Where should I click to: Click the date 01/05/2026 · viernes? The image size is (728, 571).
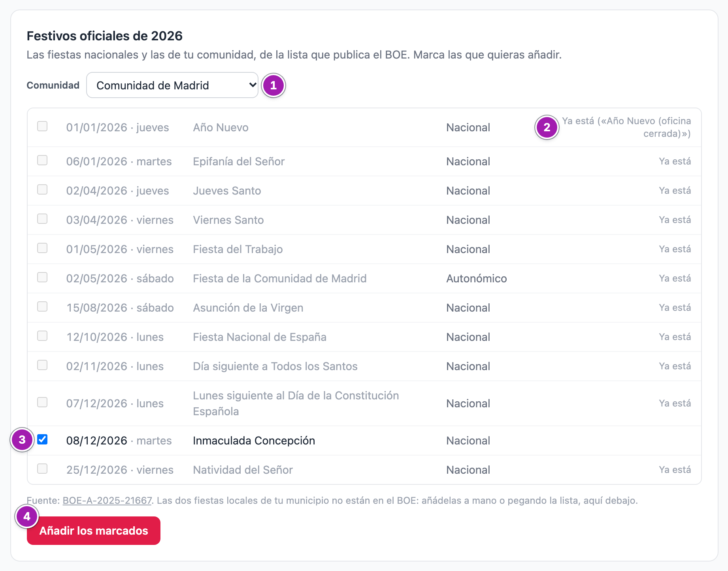[x=120, y=250]
